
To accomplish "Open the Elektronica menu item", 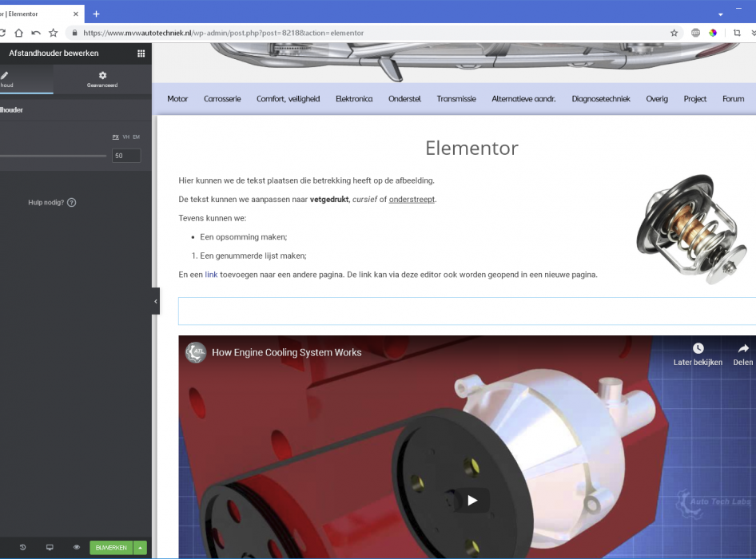I will coord(354,99).
